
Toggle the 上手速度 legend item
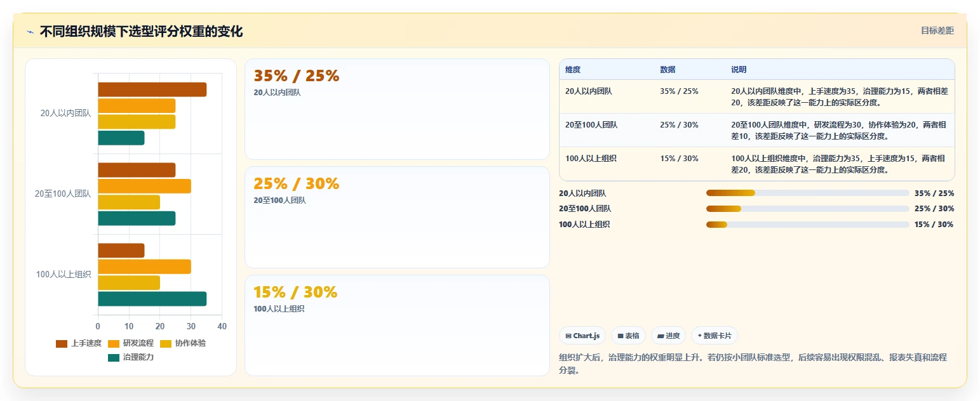click(x=79, y=343)
